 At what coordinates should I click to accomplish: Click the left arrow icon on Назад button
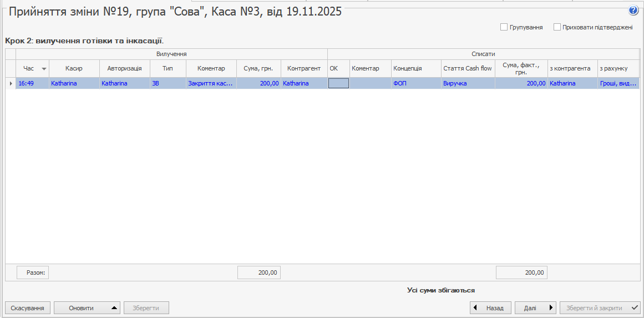[x=475, y=308]
